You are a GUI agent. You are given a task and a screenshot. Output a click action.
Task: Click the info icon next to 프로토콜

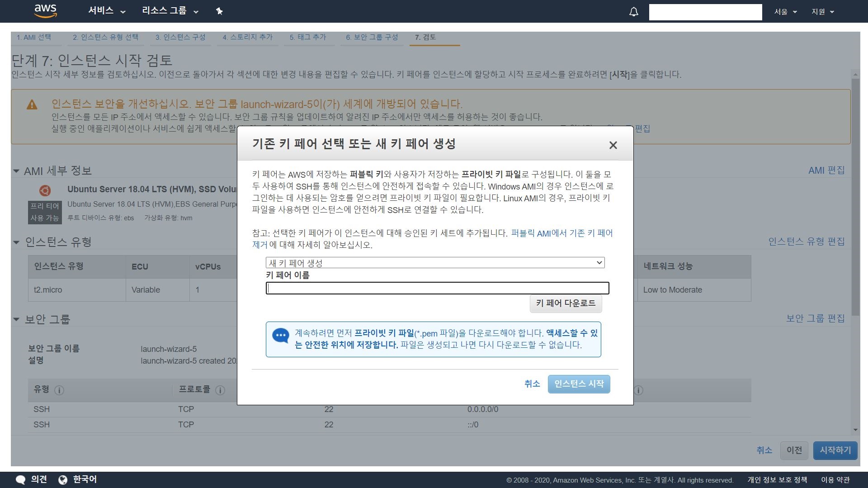click(x=220, y=390)
